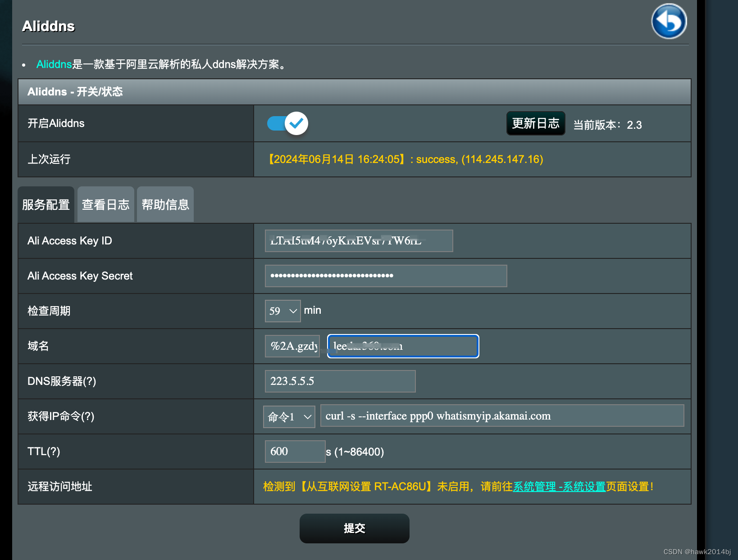The image size is (738, 560).
Task: Switch to the 帮助信息 tab
Action: (165, 204)
